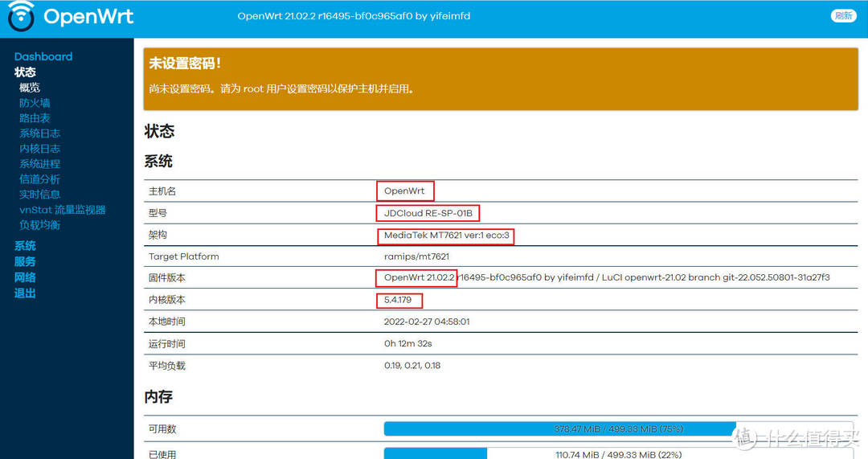Collapse the 状态 menu section
The height and width of the screenshot is (459, 868).
(x=25, y=72)
